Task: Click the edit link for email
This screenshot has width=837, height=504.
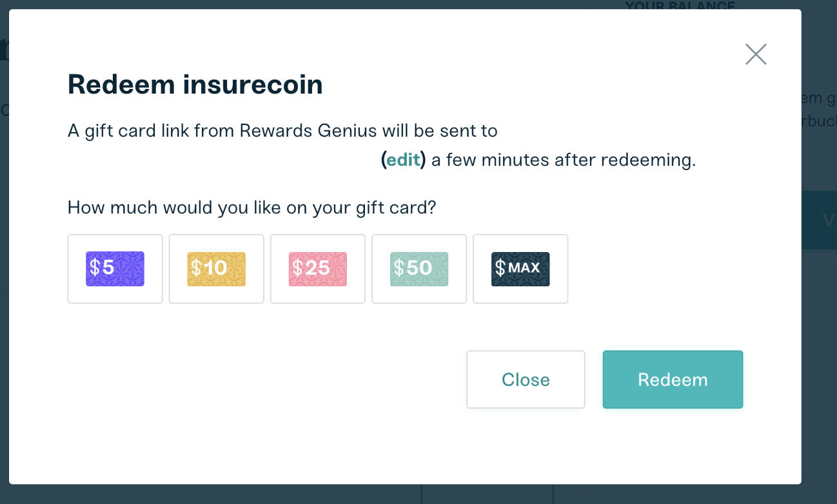Action: point(403,159)
